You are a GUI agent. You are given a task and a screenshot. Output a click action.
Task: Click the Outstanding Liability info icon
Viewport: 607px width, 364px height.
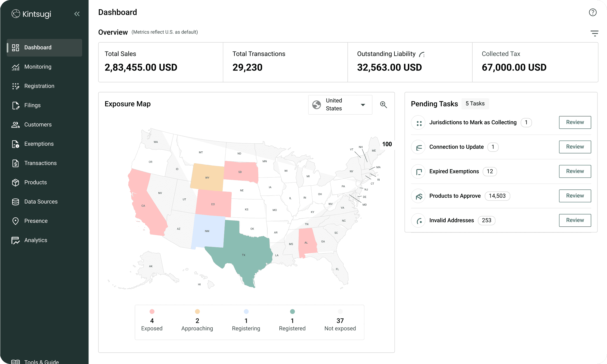coord(422,54)
